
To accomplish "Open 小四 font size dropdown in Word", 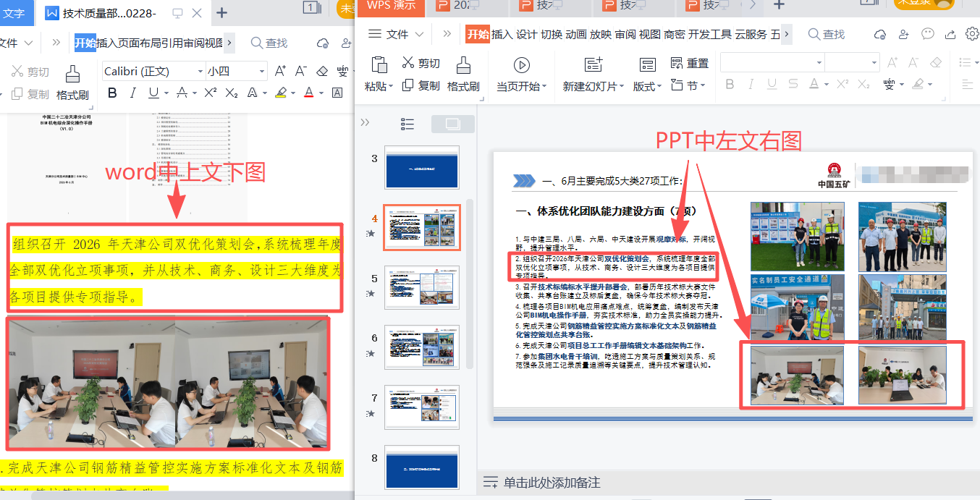I will click(x=261, y=71).
